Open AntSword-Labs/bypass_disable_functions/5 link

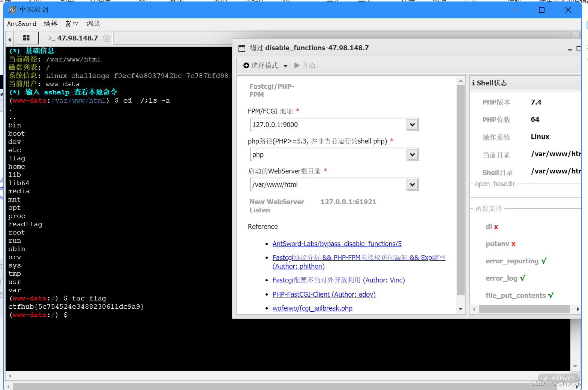(337, 244)
